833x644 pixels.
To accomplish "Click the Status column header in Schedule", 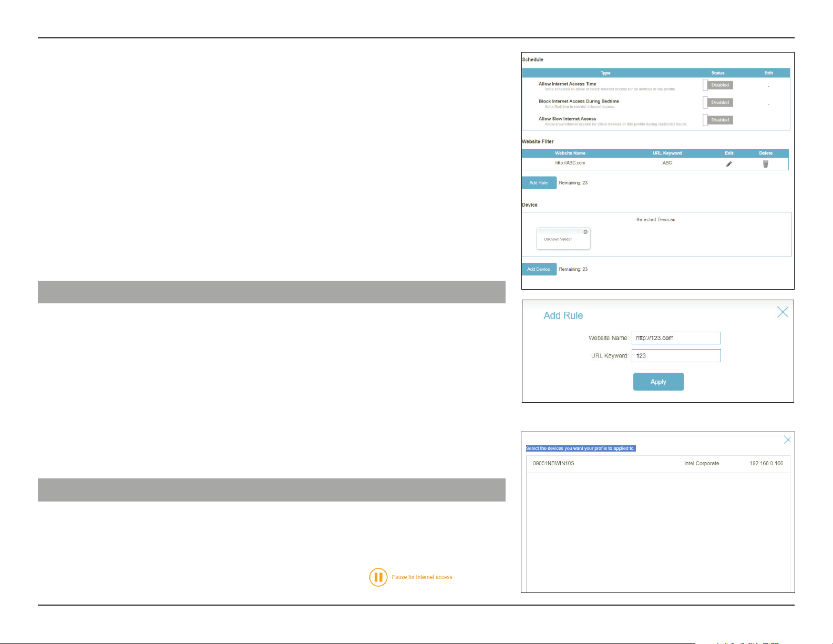I will [x=718, y=73].
